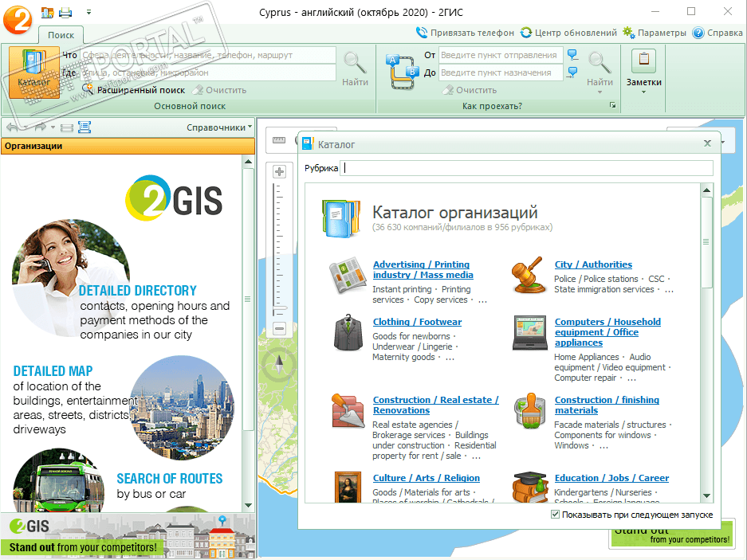Click into the Что search field

(x=208, y=55)
